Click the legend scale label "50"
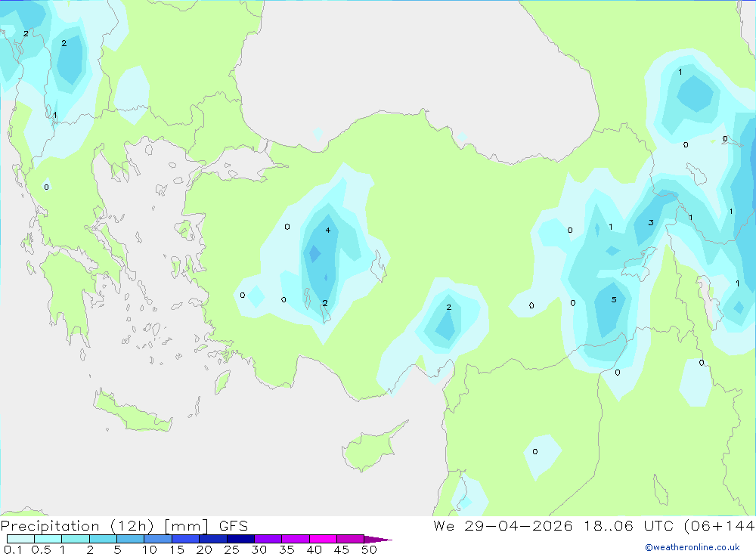Viewport: 756px width, 554px height. 369,549
